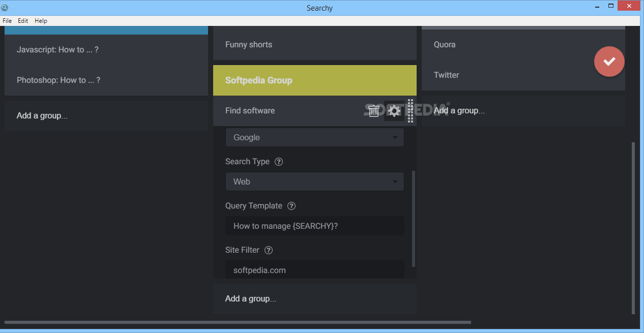The height and width of the screenshot is (333, 644).
Task: Click the Site Filter softpedia.com field
Action: tap(315, 269)
